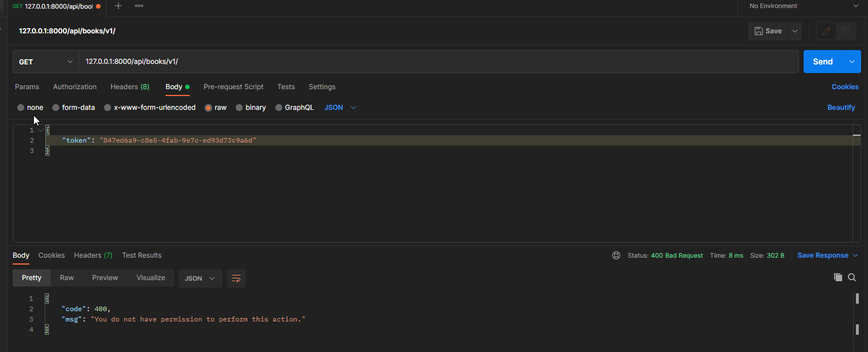Click the wrap lines icon in response toolbar
The height and width of the screenshot is (352, 868).
click(236, 278)
